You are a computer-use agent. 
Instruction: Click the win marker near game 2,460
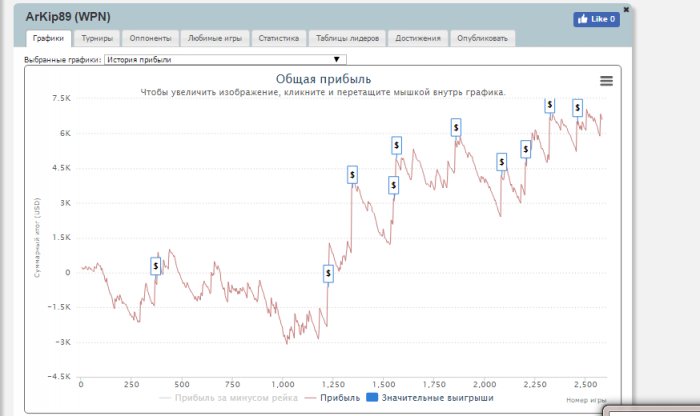(578, 108)
